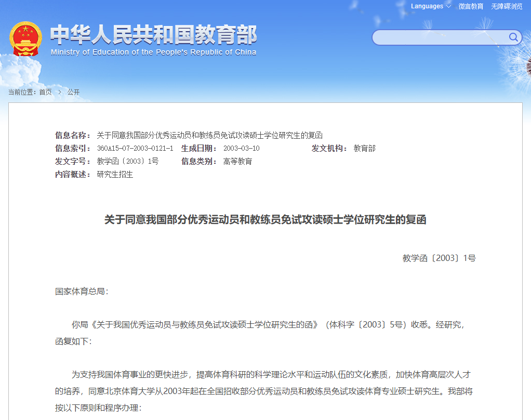Click the text 按以下原则和程序办理:
The width and height of the screenshot is (531, 420).
coord(98,408)
